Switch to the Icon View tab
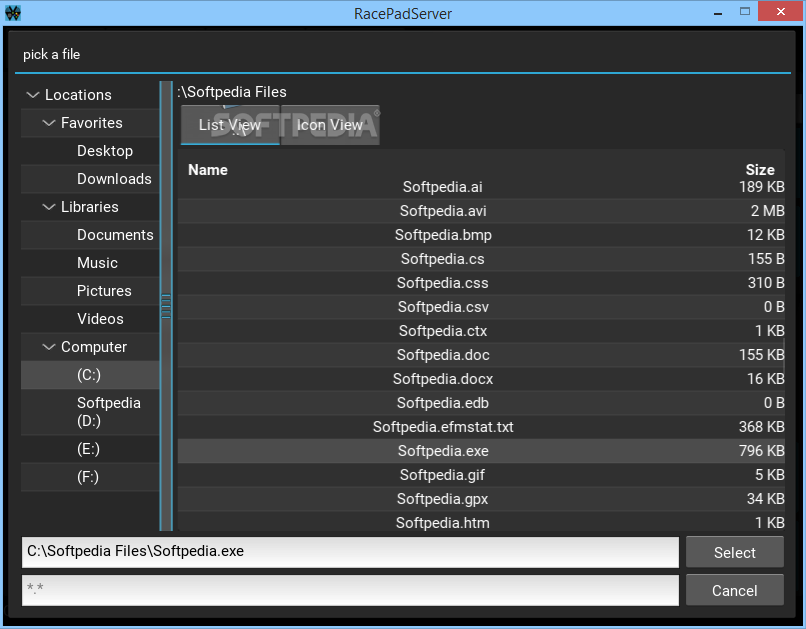Image resolution: width=806 pixels, height=629 pixels. point(330,125)
